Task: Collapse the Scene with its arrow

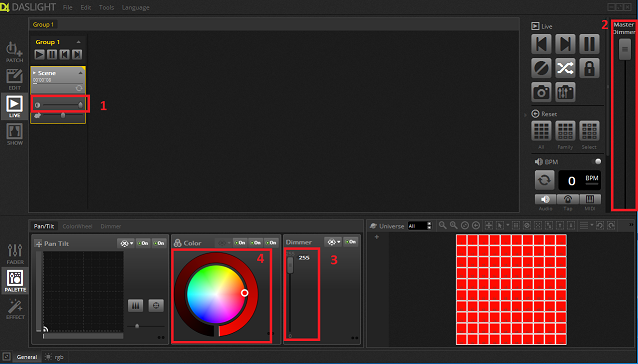Action: (x=80, y=73)
